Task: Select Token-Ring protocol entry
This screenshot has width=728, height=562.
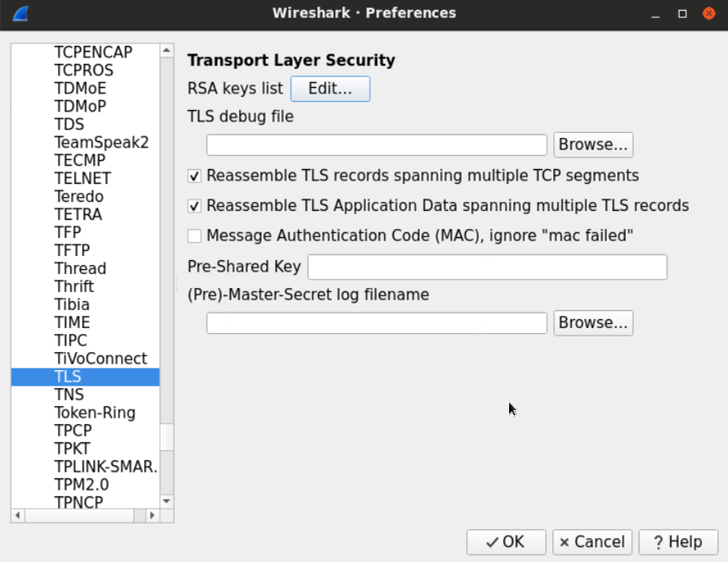Action: [94, 413]
